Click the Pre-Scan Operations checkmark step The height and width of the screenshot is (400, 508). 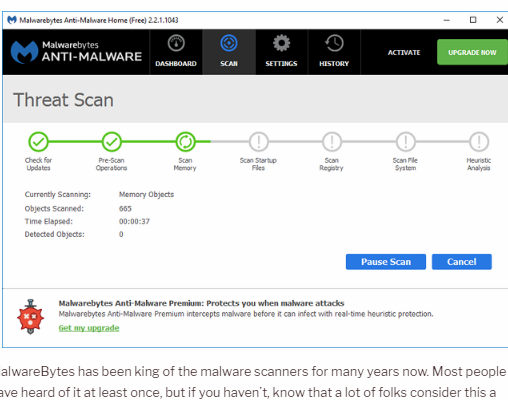click(x=112, y=142)
